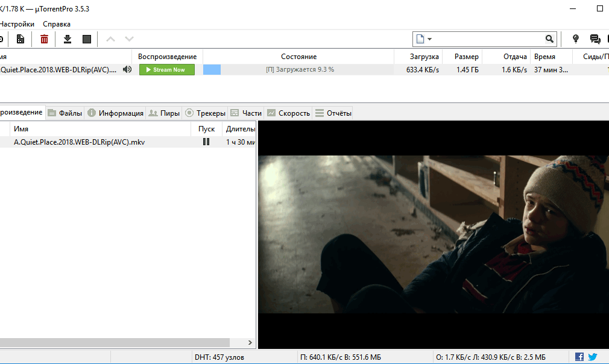The image size is (609, 364).
Task: Move torrent down the queue
Action: click(129, 39)
